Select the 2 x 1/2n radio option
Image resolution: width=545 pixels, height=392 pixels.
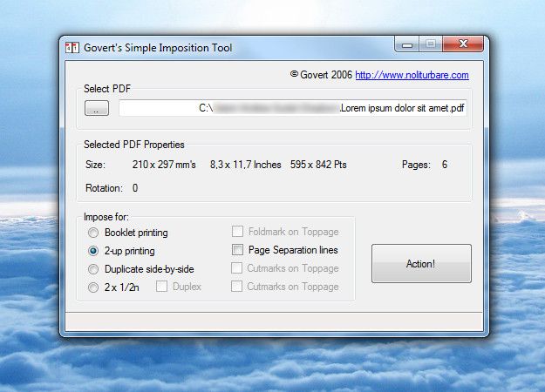point(93,287)
